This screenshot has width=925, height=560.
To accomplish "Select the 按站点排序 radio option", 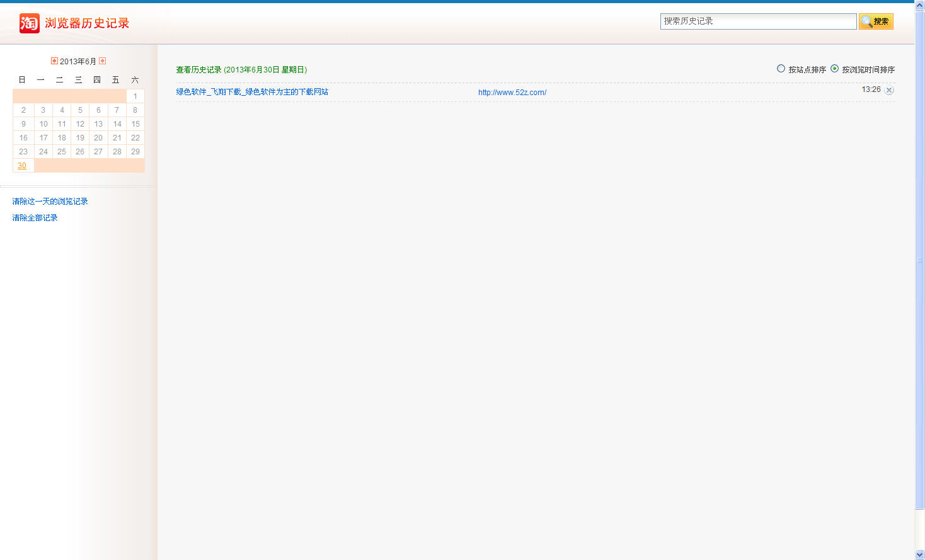I will click(781, 69).
